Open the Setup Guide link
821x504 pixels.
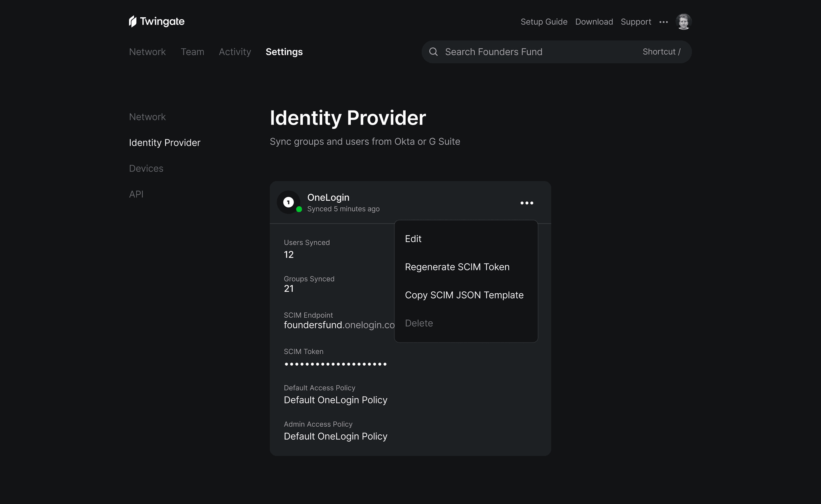[544, 22]
